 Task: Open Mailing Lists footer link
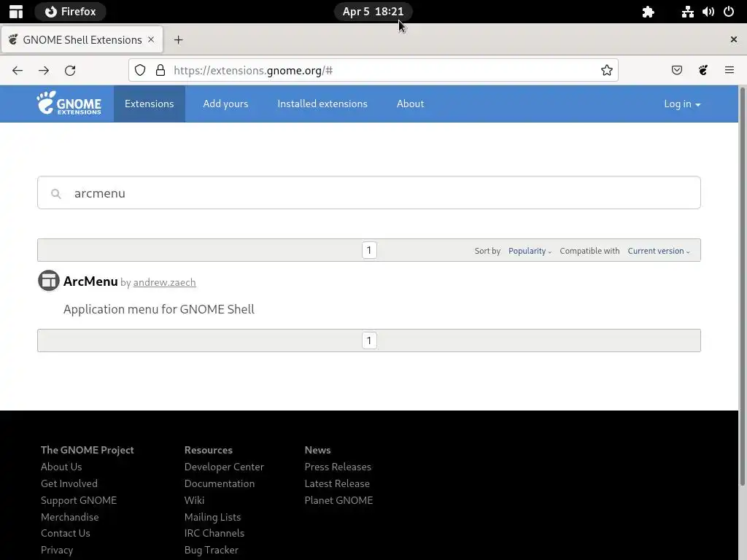click(x=212, y=517)
